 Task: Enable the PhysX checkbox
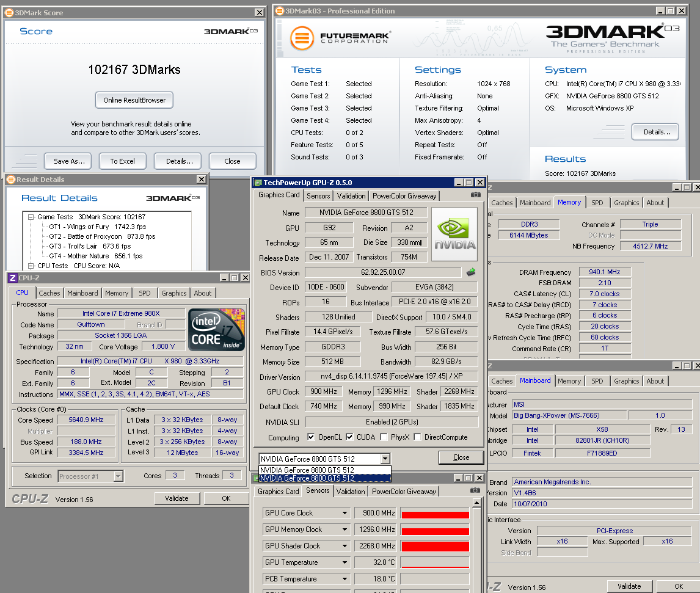click(384, 437)
